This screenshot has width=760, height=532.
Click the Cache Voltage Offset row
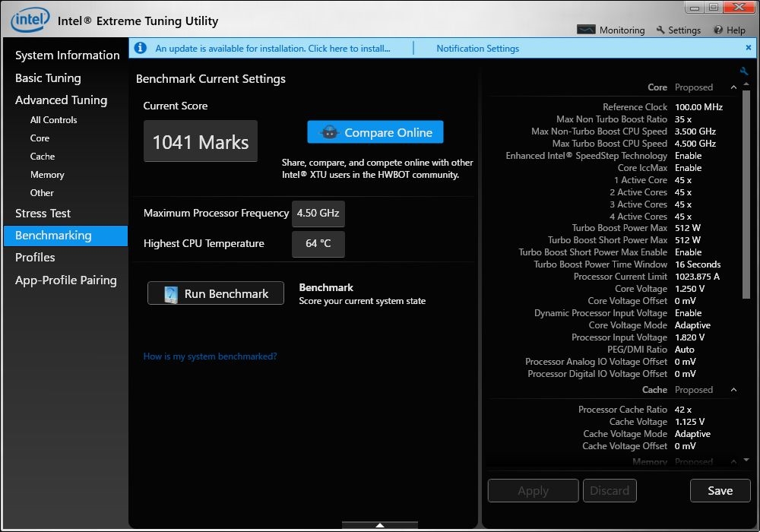pyautogui.click(x=639, y=446)
